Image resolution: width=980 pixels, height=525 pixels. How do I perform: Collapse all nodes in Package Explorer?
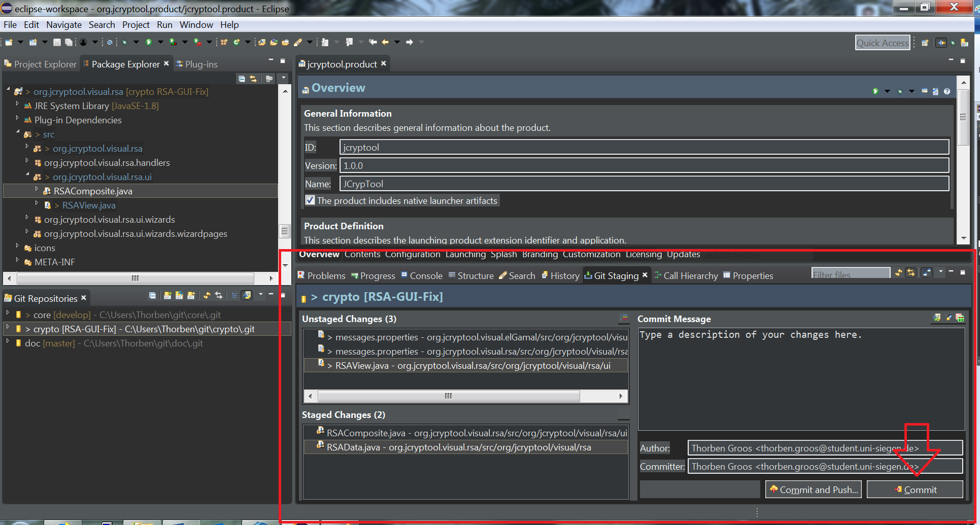(x=242, y=78)
